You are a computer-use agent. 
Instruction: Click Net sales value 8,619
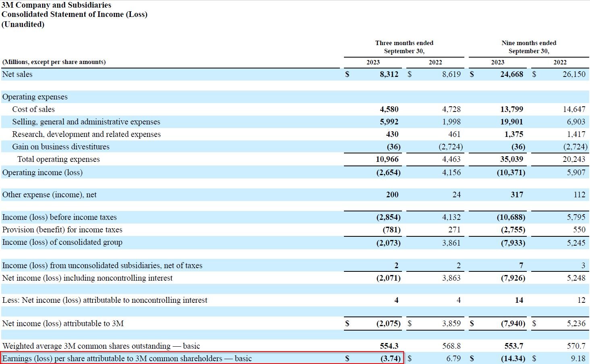pyautogui.click(x=451, y=74)
